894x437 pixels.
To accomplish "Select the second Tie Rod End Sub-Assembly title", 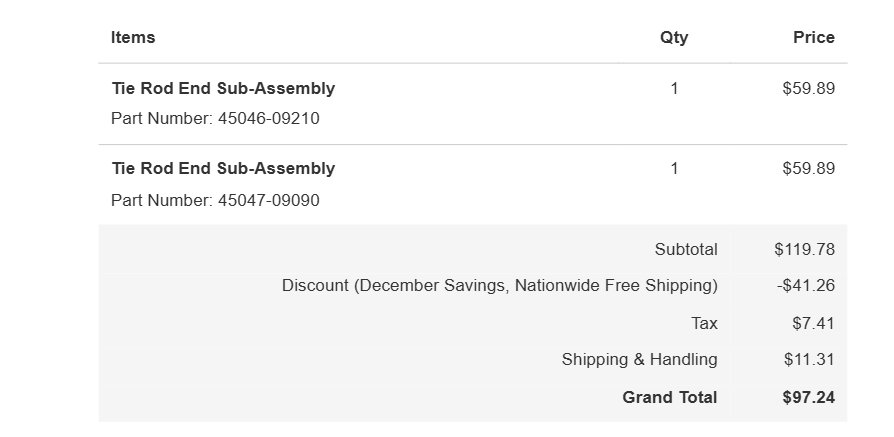I will (223, 169).
